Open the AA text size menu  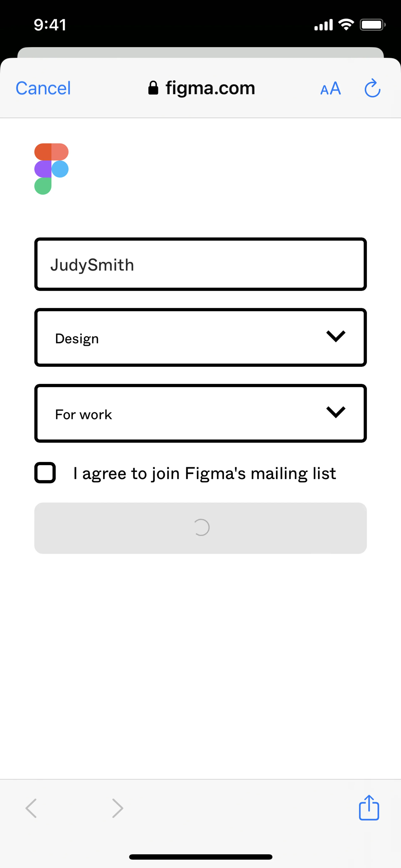330,89
